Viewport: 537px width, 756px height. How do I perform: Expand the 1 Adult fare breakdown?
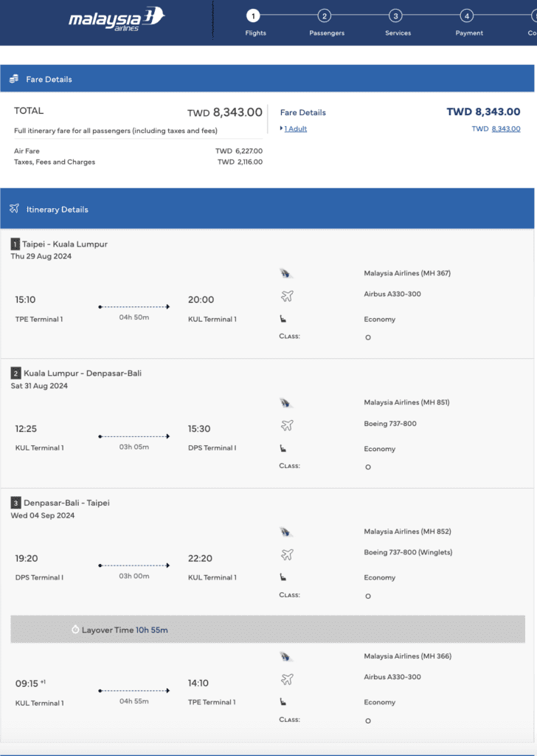[294, 128]
